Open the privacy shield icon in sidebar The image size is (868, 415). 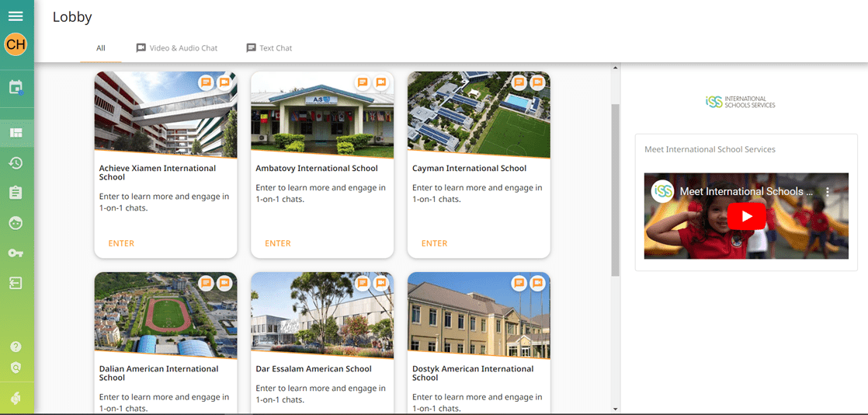tap(16, 368)
